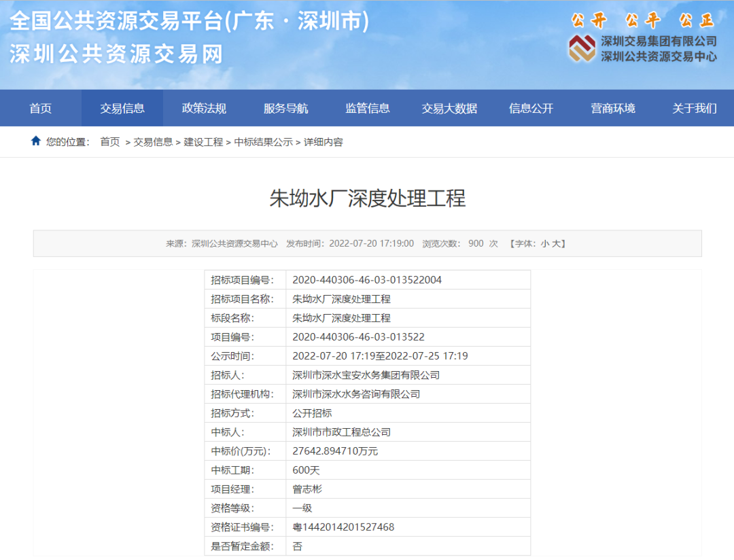Open the 首页 navigation menu item
The width and height of the screenshot is (734, 560).
tap(41, 108)
